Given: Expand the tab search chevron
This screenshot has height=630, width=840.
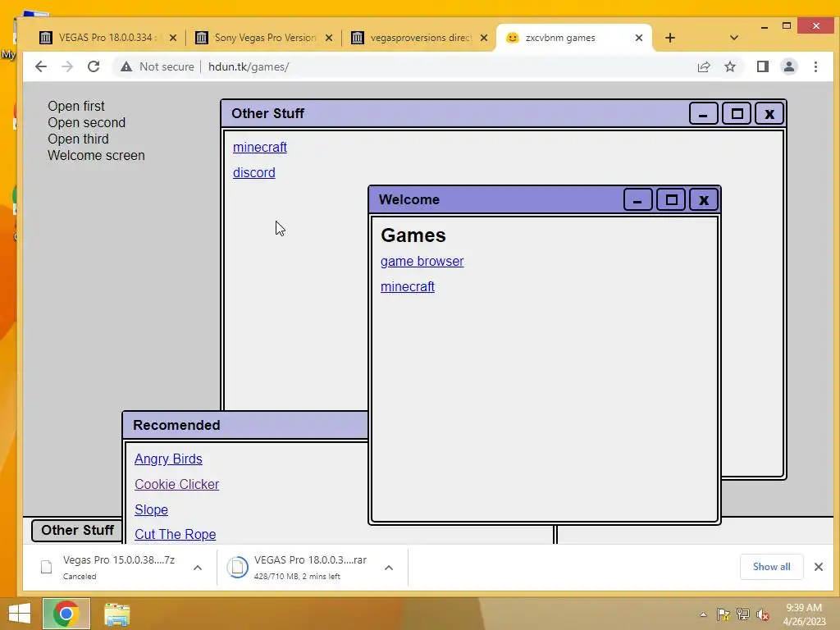Looking at the screenshot, I should [734, 38].
